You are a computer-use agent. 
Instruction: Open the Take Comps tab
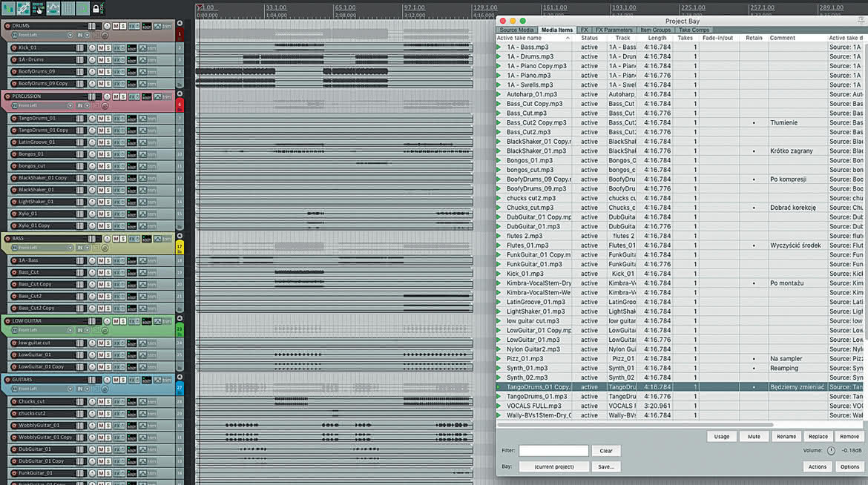click(x=694, y=30)
